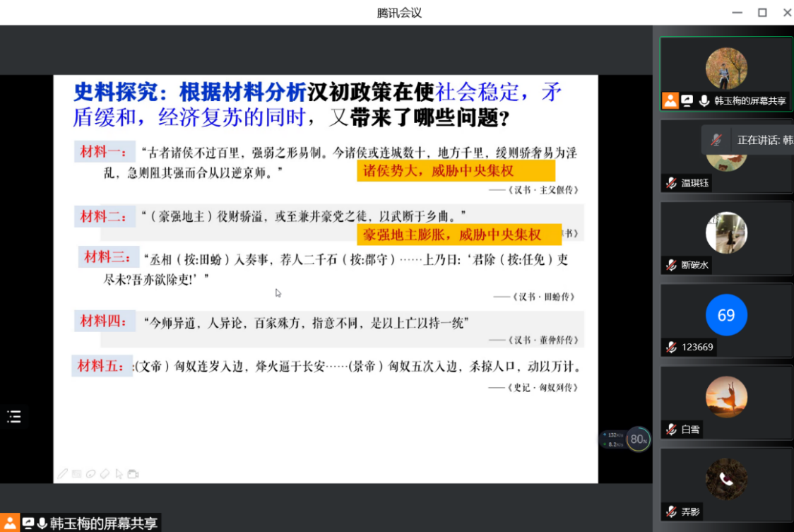Select the laser pointer oval tool

pyautogui.click(x=90, y=473)
